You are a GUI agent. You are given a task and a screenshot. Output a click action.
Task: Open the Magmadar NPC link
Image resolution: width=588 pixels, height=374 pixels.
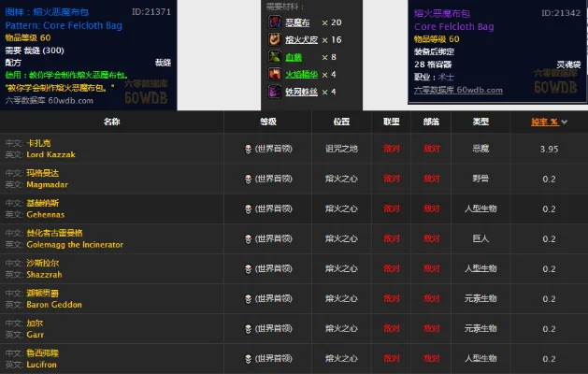tap(48, 184)
